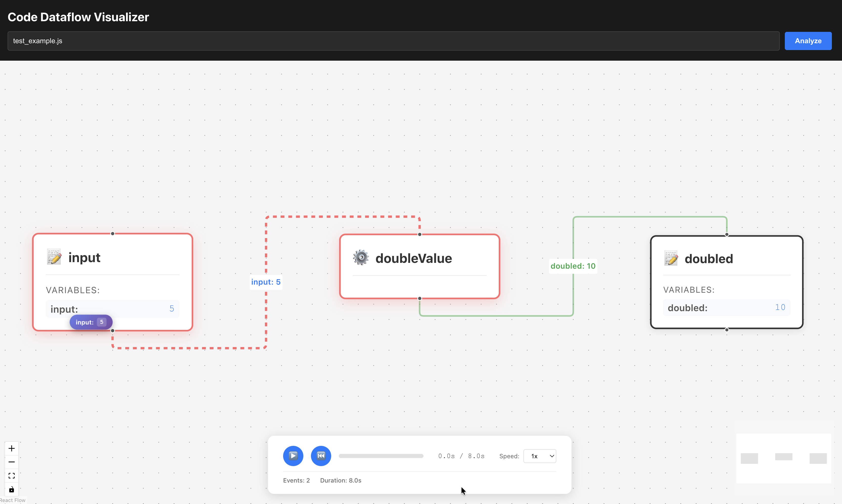
Task: Click the zoom in plus icon
Action: click(12, 448)
